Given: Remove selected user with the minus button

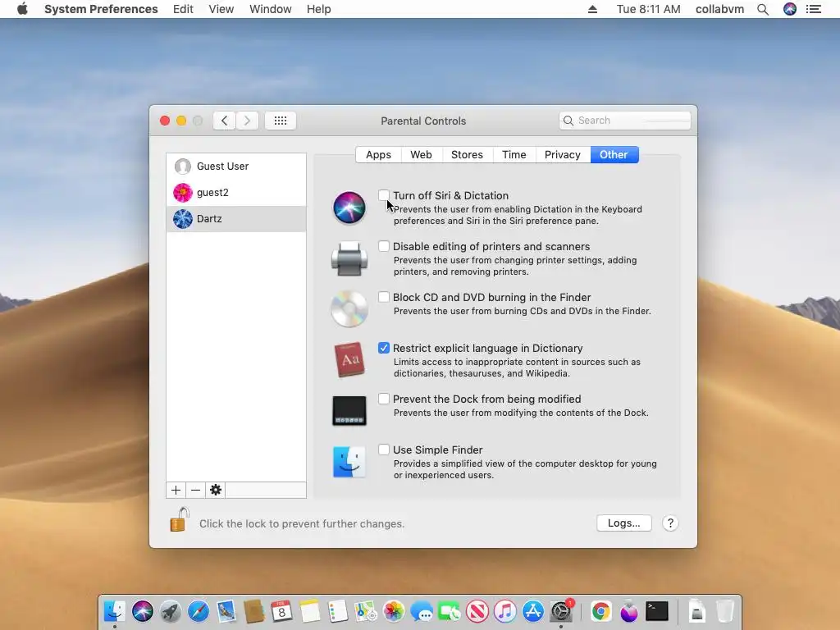Looking at the screenshot, I should click(x=195, y=491).
